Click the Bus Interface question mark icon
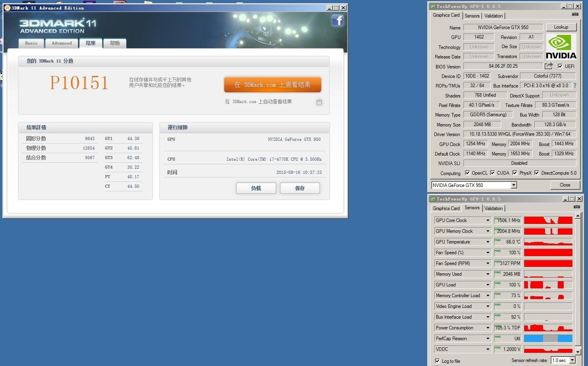 tap(574, 86)
